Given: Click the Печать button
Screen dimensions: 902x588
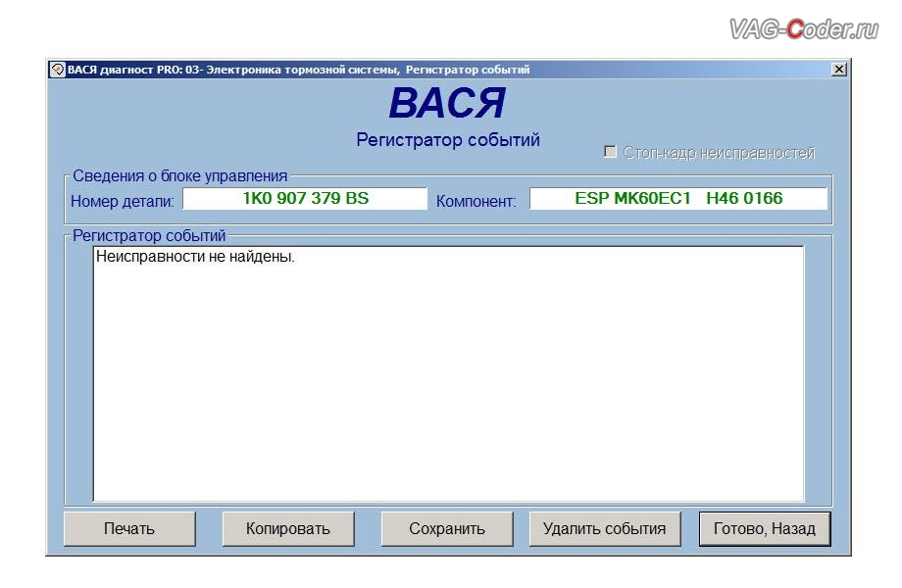Looking at the screenshot, I should tap(129, 528).
